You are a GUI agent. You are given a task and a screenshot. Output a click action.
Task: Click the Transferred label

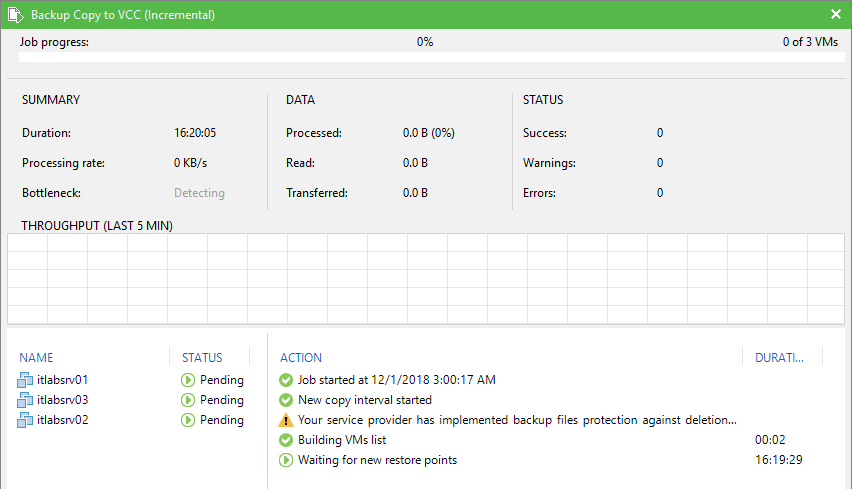click(x=317, y=193)
